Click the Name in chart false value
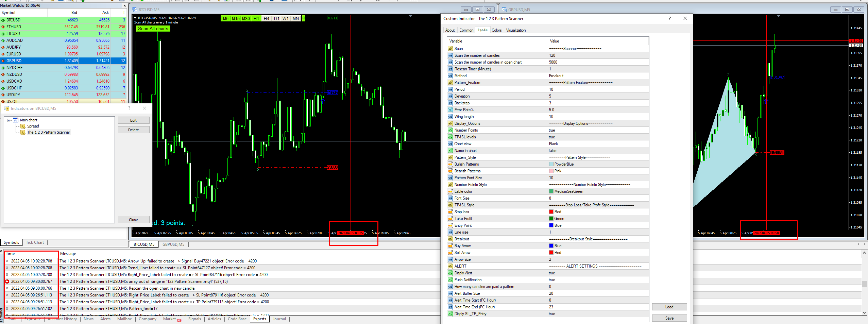 (598, 151)
